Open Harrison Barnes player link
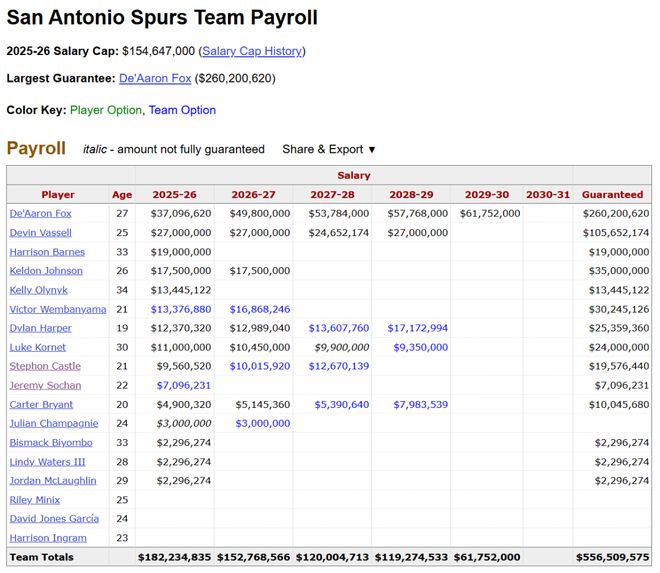 (x=47, y=252)
